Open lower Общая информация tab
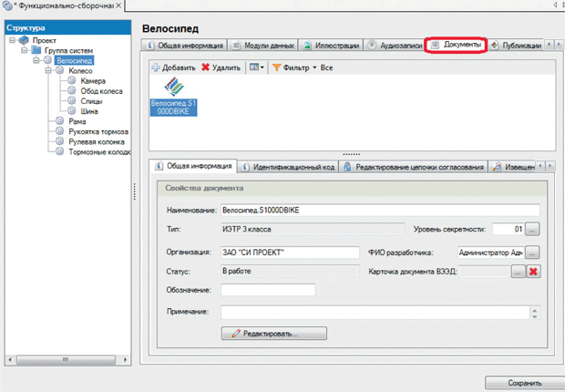This screenshot has width=565, height=392. click(193, 166)
